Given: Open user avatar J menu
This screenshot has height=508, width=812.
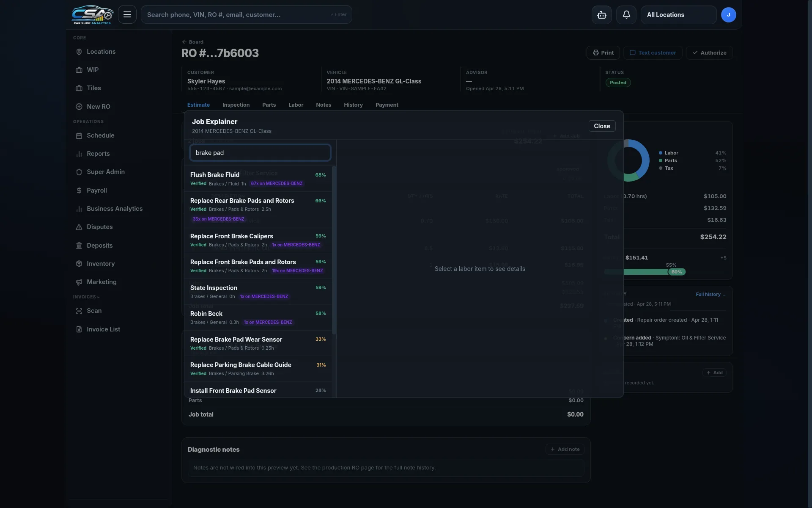Looking at the screenshot, I should pyautogui.click(x=728, y=15).
